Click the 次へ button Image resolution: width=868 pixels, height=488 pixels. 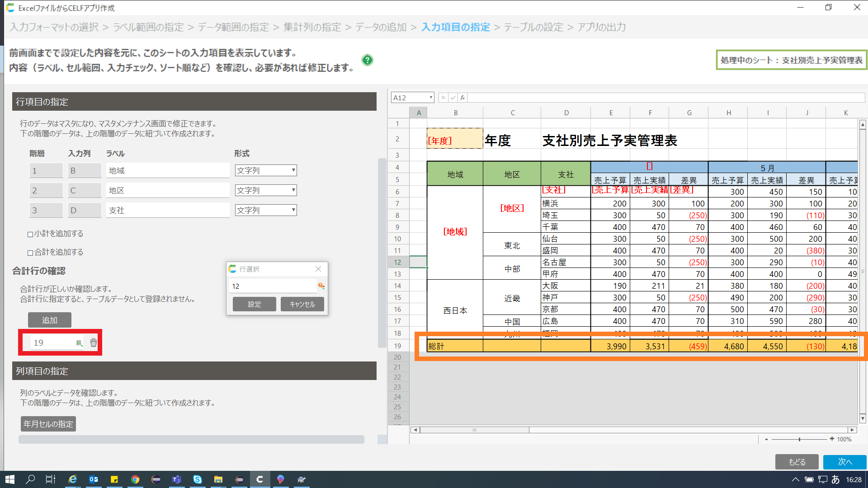point(844,462)
